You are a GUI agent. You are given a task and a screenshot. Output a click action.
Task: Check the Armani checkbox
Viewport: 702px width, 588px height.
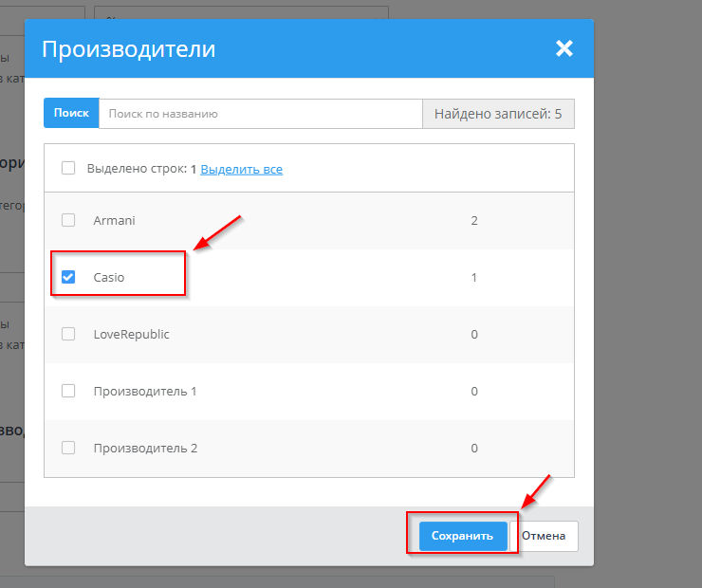click(x=68, y=220)
